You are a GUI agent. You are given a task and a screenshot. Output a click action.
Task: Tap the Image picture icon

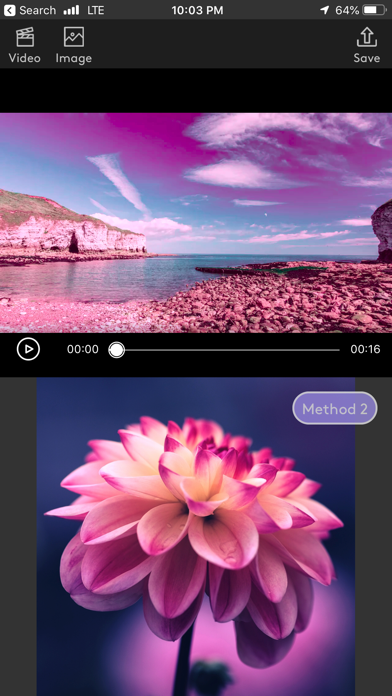(74, 37)
